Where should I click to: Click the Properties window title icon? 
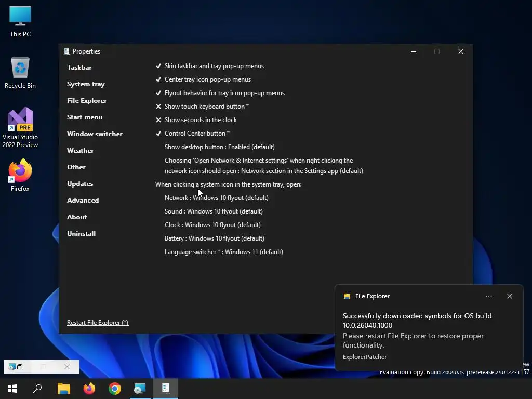[x=67, y=51]
